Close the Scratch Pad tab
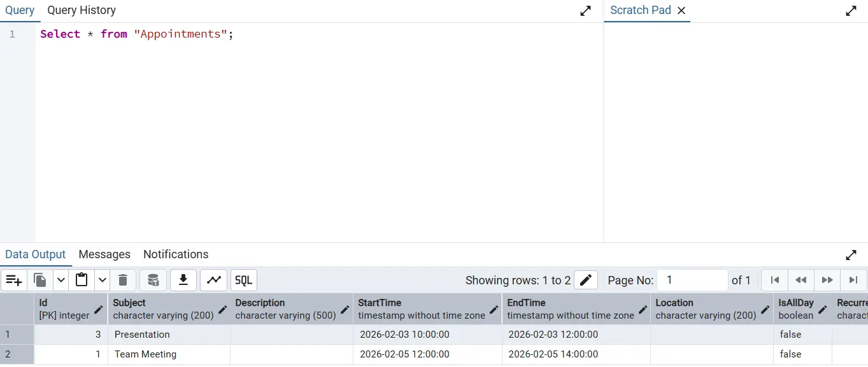Screen dimensions: 868x367 click(681, 11)
